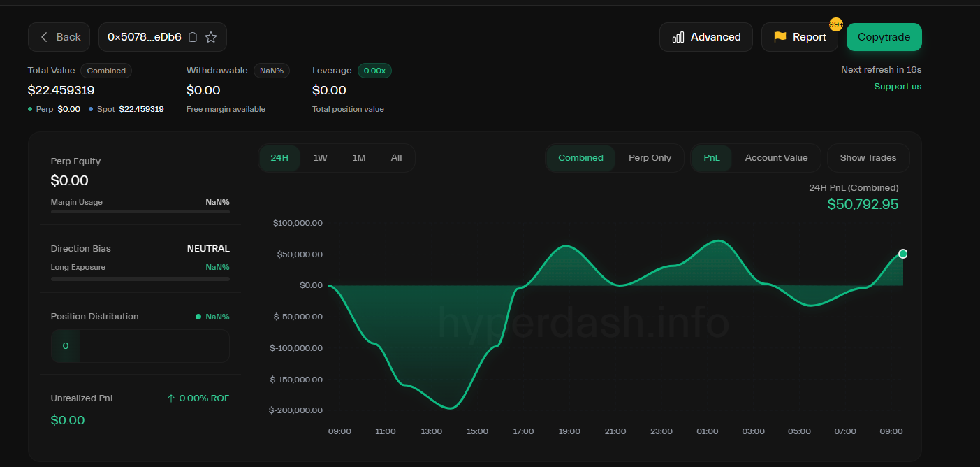Select the 1M time range tab
Image resolution: width=980 pixels, height=467 pixels.
(359, 158)
